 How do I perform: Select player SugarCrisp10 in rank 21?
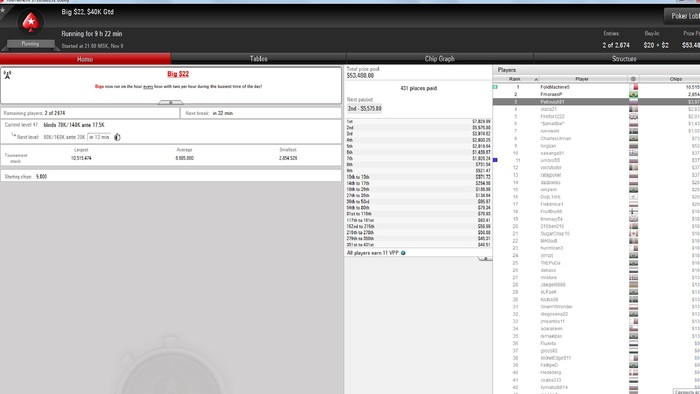pyautogui.click(x=555, y=233)
